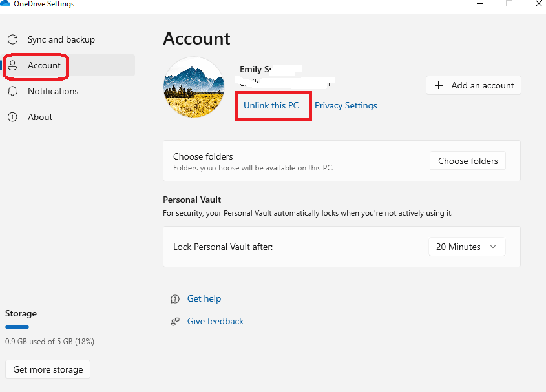This screenshot has width=546, height=392.
Task: Click the feedback people icon
Action: (x=175, y=322)
